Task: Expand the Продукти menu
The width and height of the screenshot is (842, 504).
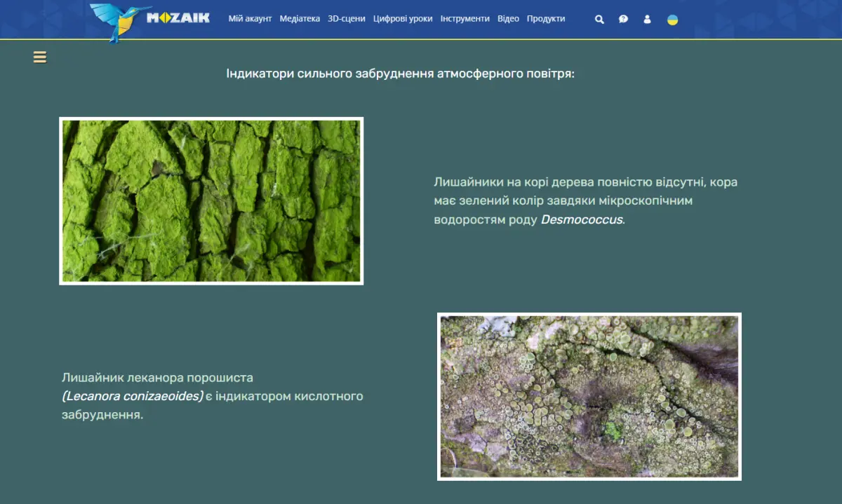Action: (x=546, y=19)
